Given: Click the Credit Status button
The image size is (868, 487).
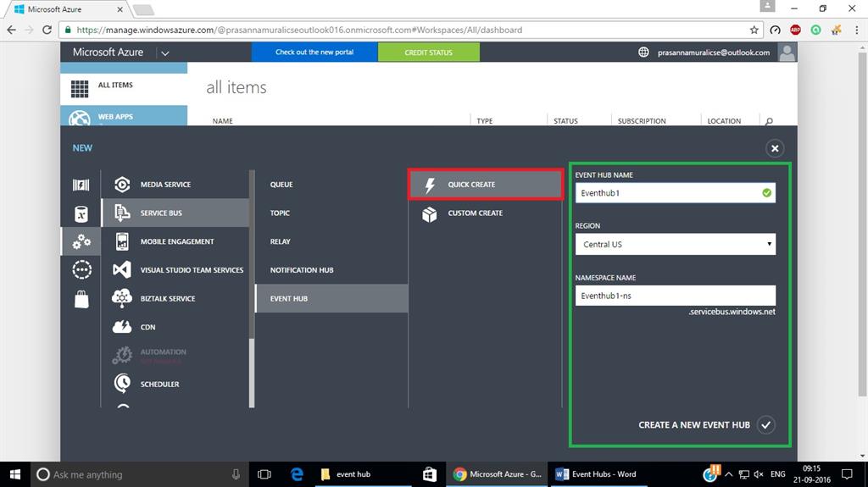Looking at the screenshot, I should tap(428, 52).
